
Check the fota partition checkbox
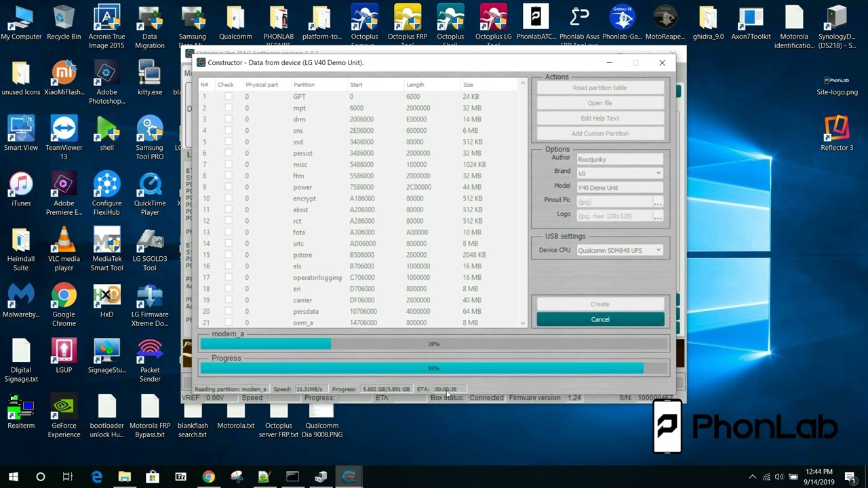coord(228,232)
